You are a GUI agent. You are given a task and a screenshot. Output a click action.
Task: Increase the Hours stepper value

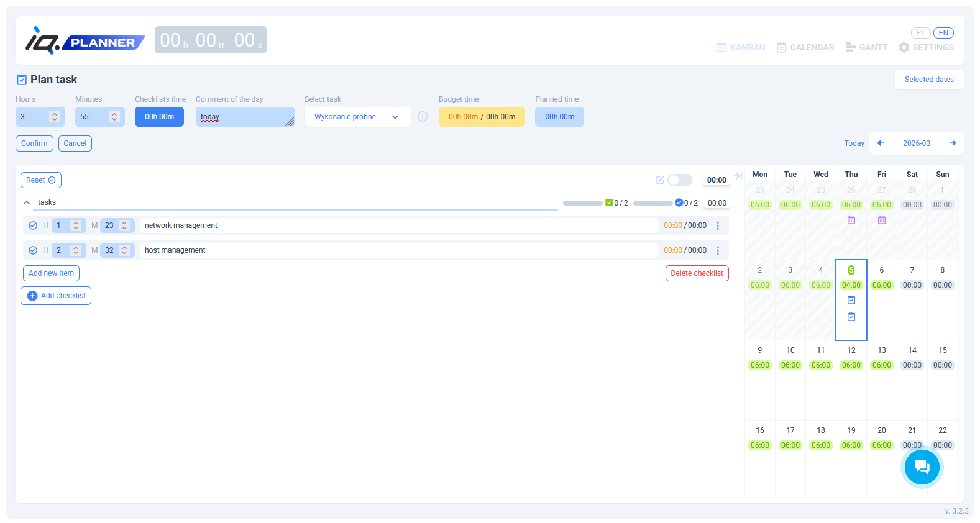(55, 114)
